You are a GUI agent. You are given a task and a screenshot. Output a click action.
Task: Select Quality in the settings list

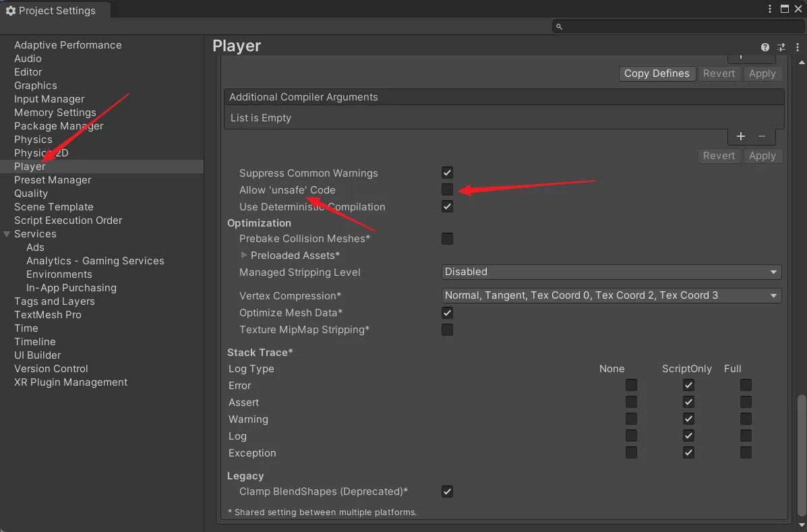[31, 194]
